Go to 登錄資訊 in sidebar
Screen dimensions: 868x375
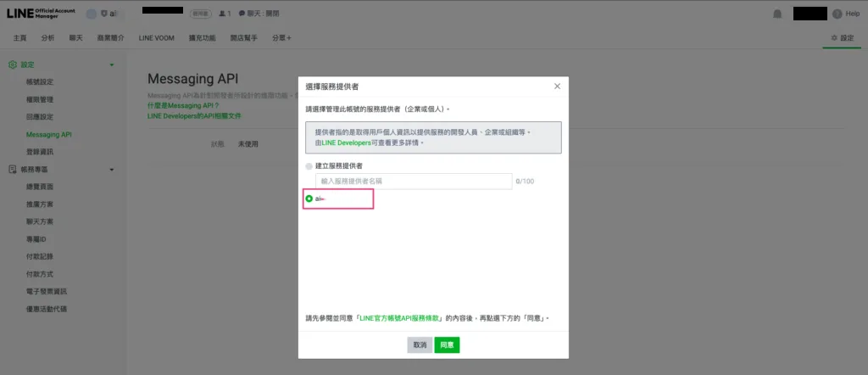[x=40, y=152]
